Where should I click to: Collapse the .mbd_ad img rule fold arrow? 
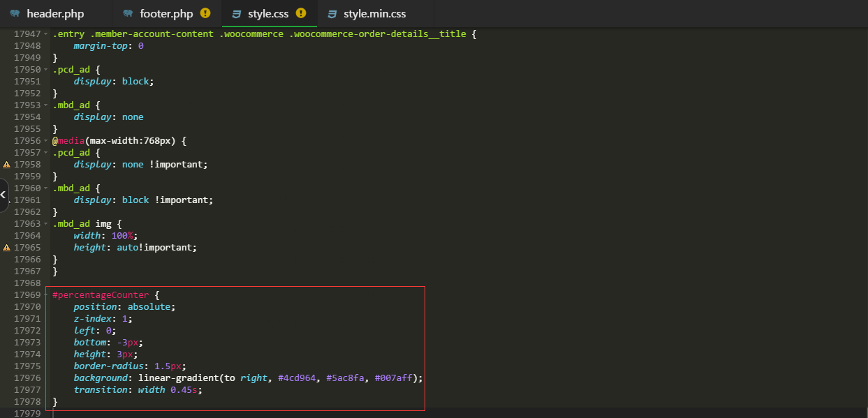pos(46,224)
